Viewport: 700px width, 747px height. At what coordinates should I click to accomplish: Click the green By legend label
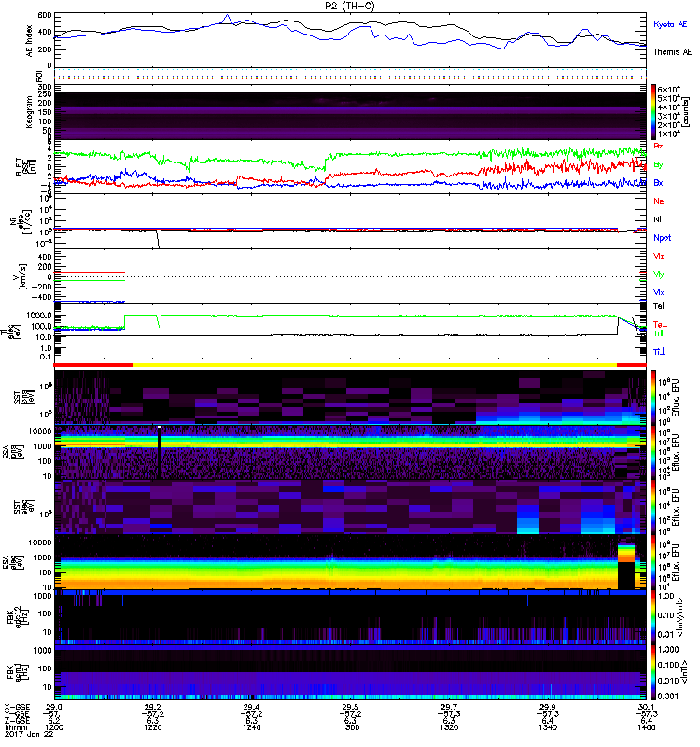pyautogui.click(x=658, y=165)
